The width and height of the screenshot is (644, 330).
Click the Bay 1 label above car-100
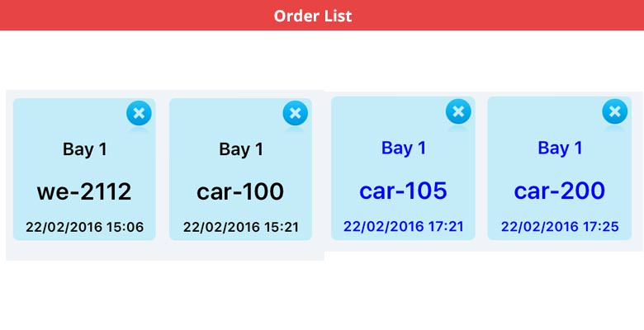pyautogui.click(x=240, y=149)
